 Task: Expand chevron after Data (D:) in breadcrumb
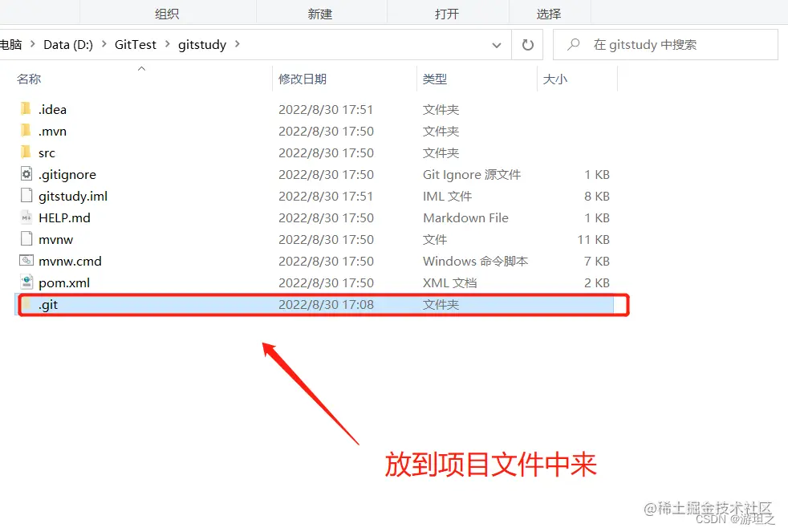coord(104,44)
